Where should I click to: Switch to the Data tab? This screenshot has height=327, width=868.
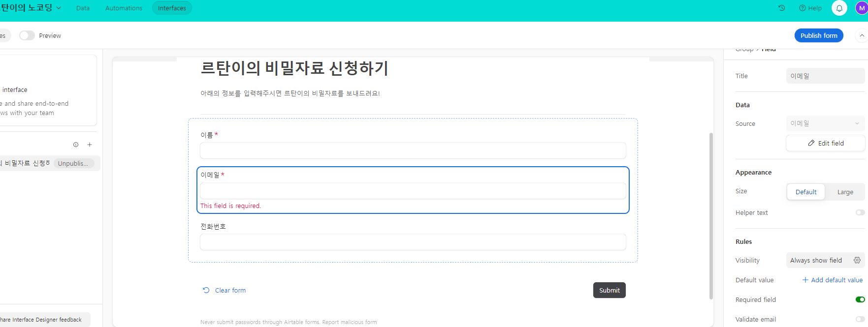point(83,8)
